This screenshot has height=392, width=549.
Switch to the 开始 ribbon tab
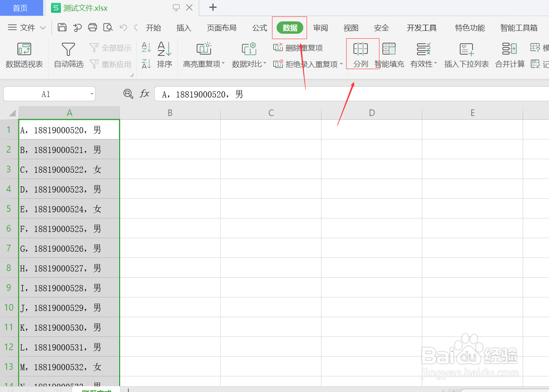click(154, 28)
